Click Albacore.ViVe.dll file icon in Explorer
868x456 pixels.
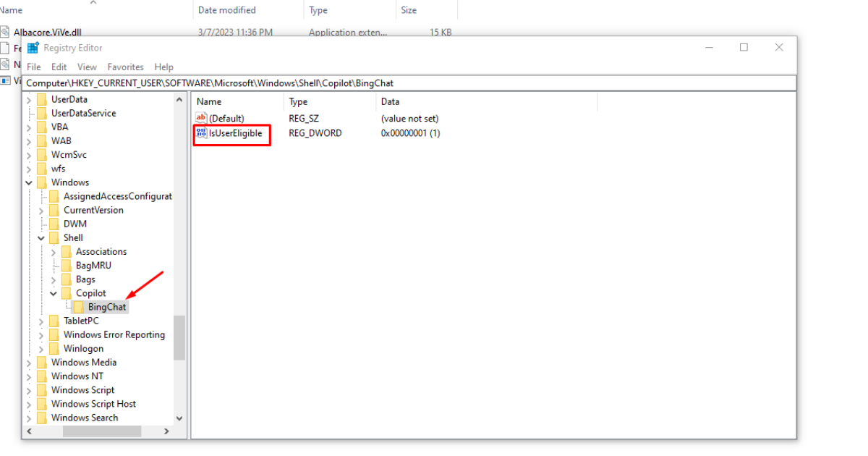(5, 32)
